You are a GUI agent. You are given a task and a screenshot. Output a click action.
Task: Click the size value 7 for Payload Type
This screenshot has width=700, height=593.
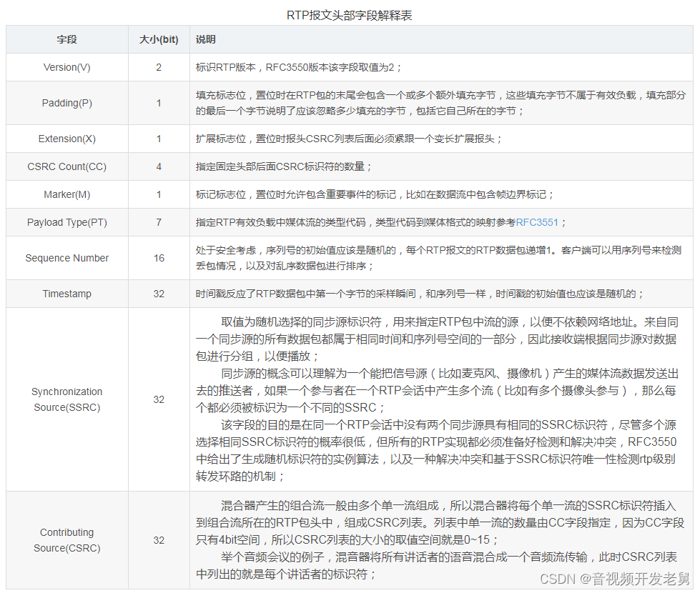click(x=159, y=222)
